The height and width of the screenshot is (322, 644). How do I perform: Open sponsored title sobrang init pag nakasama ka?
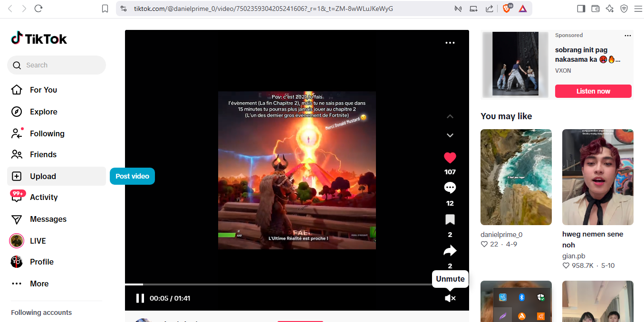588,55
